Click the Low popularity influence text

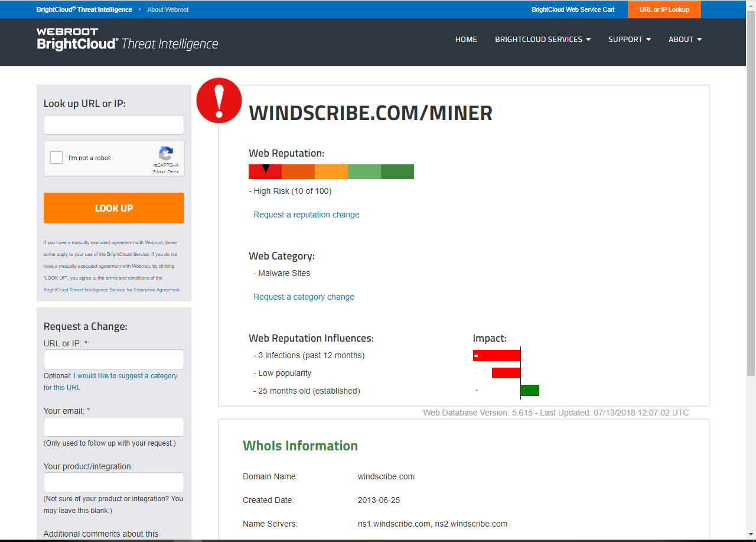click(285, 373)
